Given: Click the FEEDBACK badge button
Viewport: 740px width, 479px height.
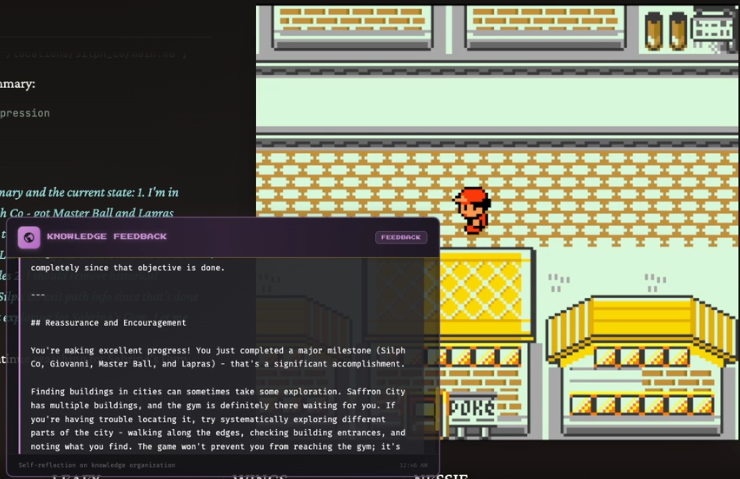Looking at the screenshot, I should tap(401, 237).
